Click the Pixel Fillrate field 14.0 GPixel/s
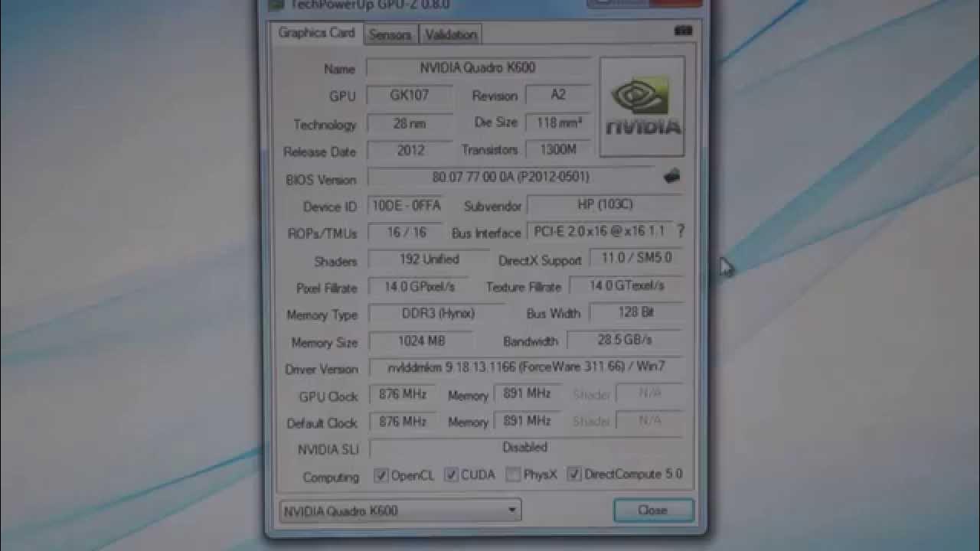The height and width of the screenshot is (551, 980). (420, 286)
